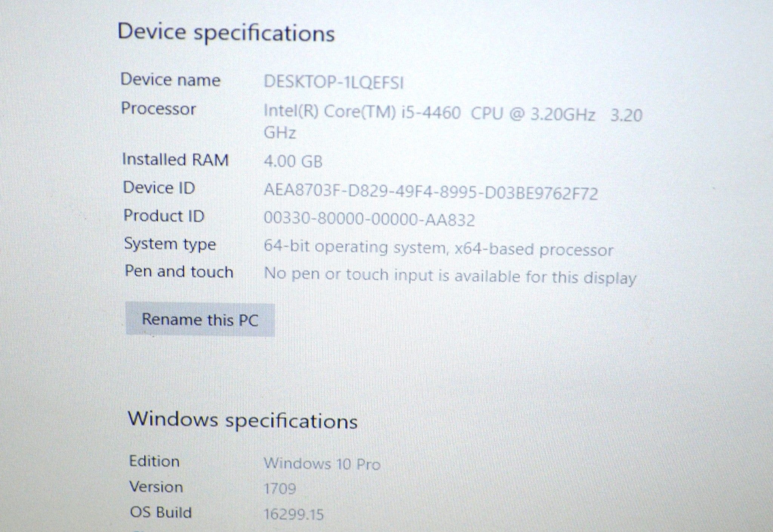Screen dimensions: 773x532
Task: Select the Device ID value AEA8703F-D829-49F4-8995-D03BE9762F72
Action: (431, 192)
